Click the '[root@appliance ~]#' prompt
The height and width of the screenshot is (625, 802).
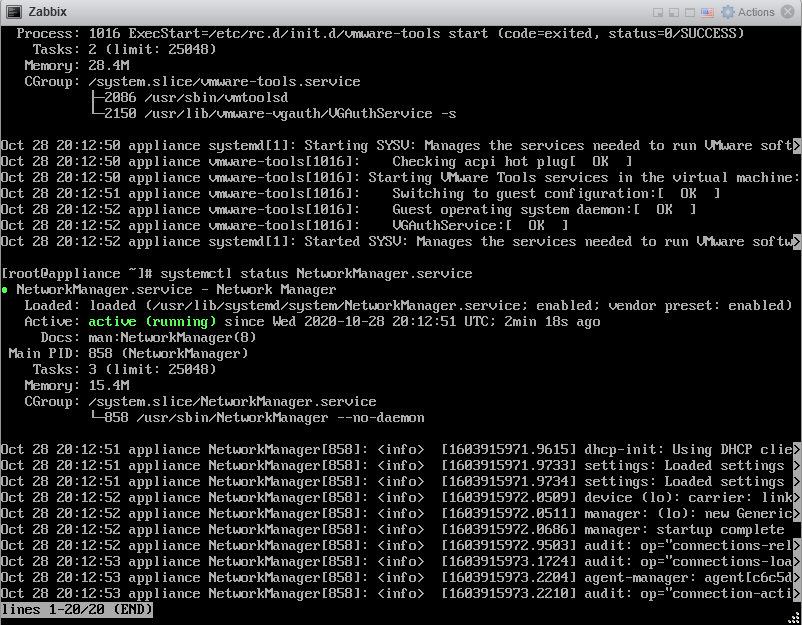[77, 274]
